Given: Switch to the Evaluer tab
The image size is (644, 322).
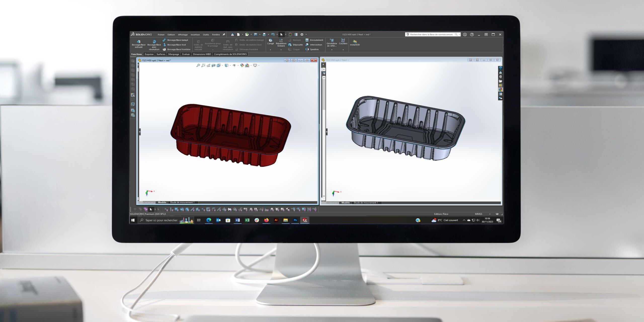Looking at the screenshot, I should (186, 54).
